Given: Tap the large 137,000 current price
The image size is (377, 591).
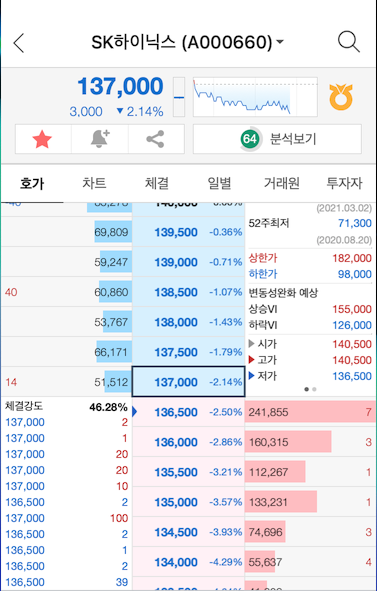Looking at the screenshot, I should tap(121, 86).
